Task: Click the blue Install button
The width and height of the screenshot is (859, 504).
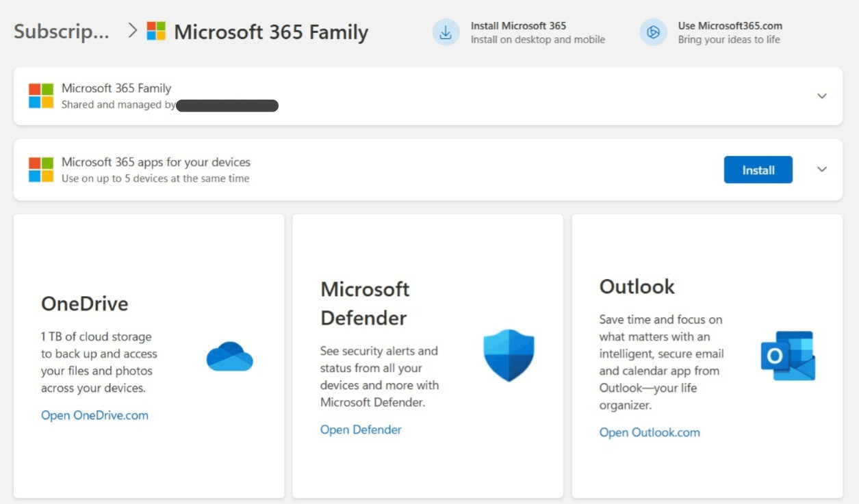Action: 758,169
